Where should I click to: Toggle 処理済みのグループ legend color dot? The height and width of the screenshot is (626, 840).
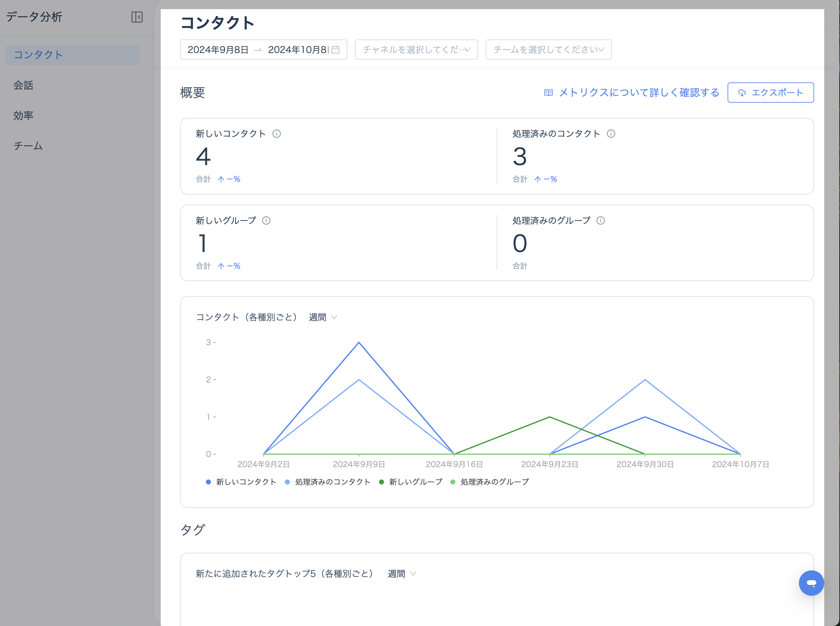(453, 482)
